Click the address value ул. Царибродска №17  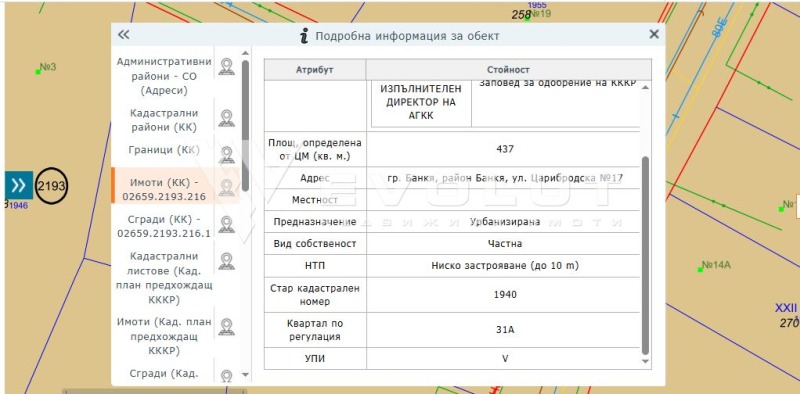[x=566, y=178]
